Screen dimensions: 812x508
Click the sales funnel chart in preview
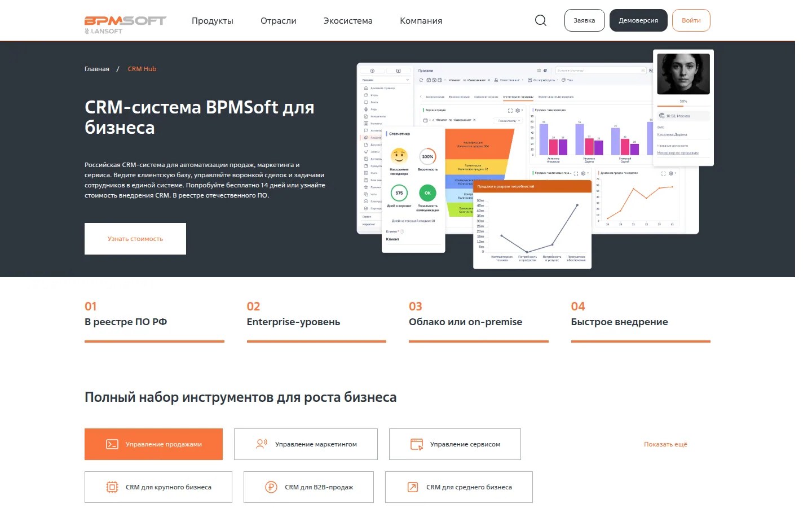coord(479,172)
